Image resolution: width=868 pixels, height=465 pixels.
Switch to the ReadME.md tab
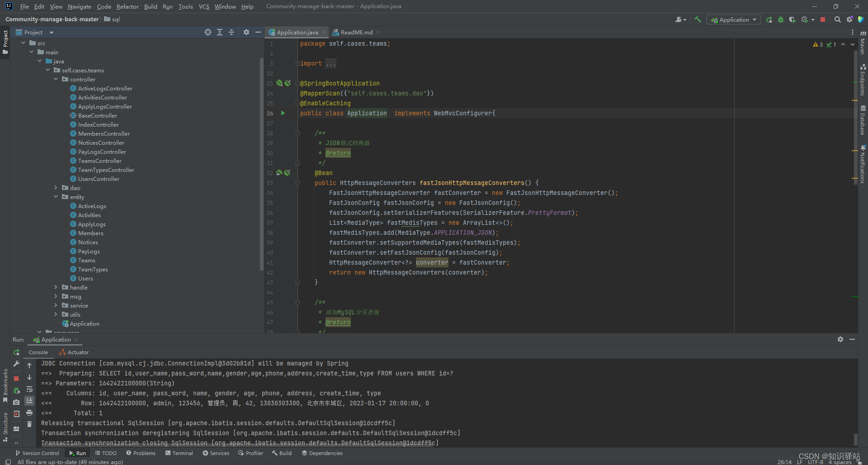pos(356,32)
